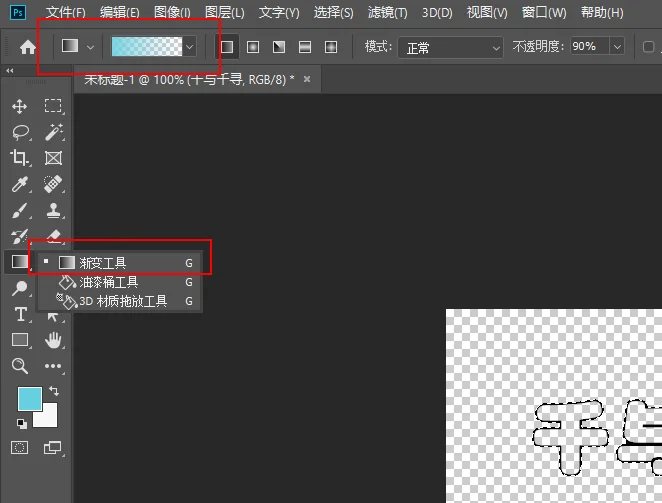This screenshot has width=662, height=503.
Task: Choose 油漆桶工具 from the flyout
Action: tap(119, 282)
